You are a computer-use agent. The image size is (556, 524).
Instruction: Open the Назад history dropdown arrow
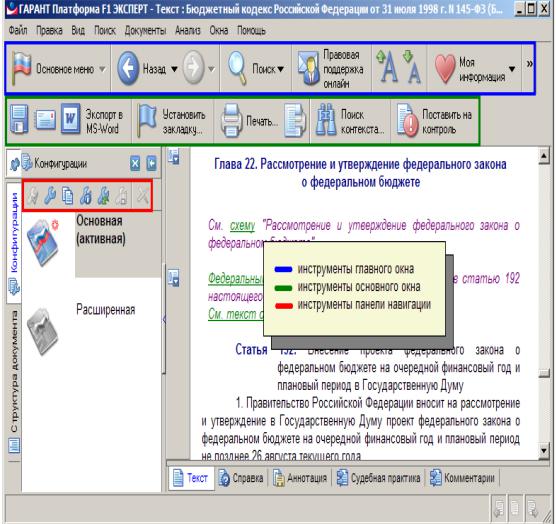click(174, 69)
